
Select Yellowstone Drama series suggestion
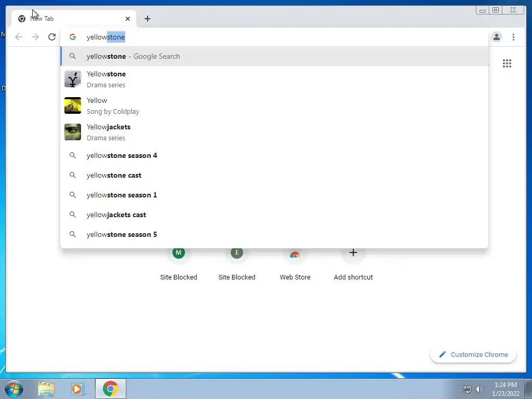274,79
